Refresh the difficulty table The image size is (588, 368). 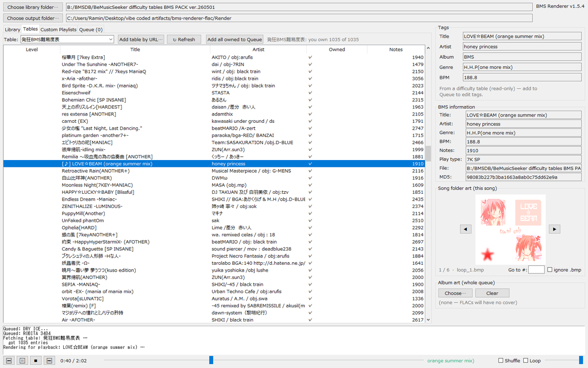(184, 39)
